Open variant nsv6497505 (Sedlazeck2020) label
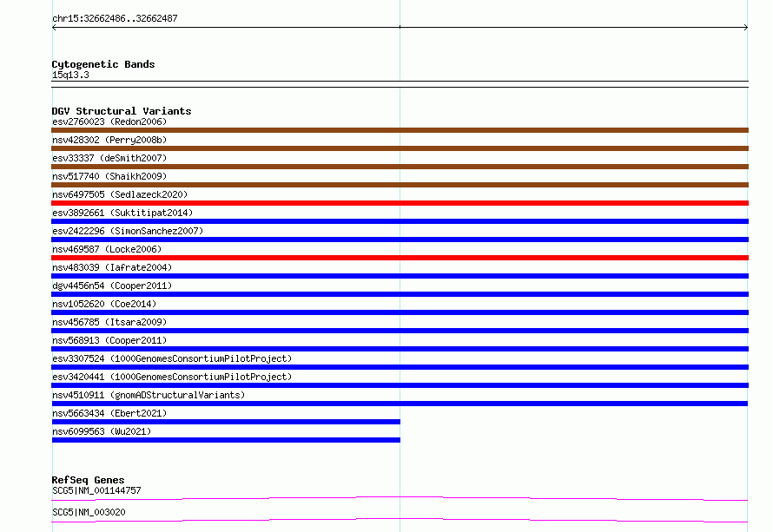Viewport: 773px width, 532px height. (x=120, y=194)
